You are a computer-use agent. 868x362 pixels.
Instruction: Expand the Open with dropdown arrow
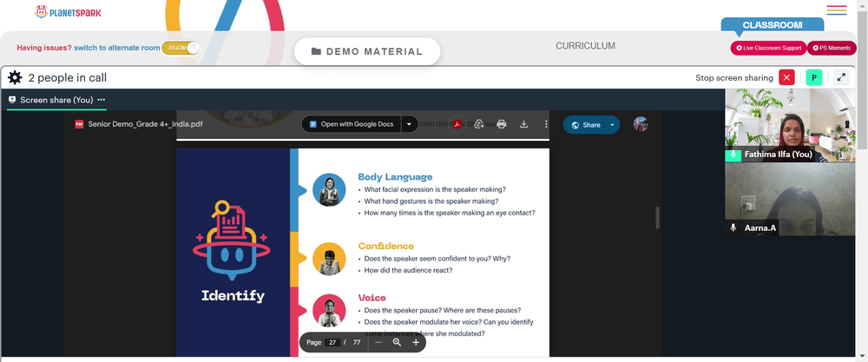tap(409, 124)
